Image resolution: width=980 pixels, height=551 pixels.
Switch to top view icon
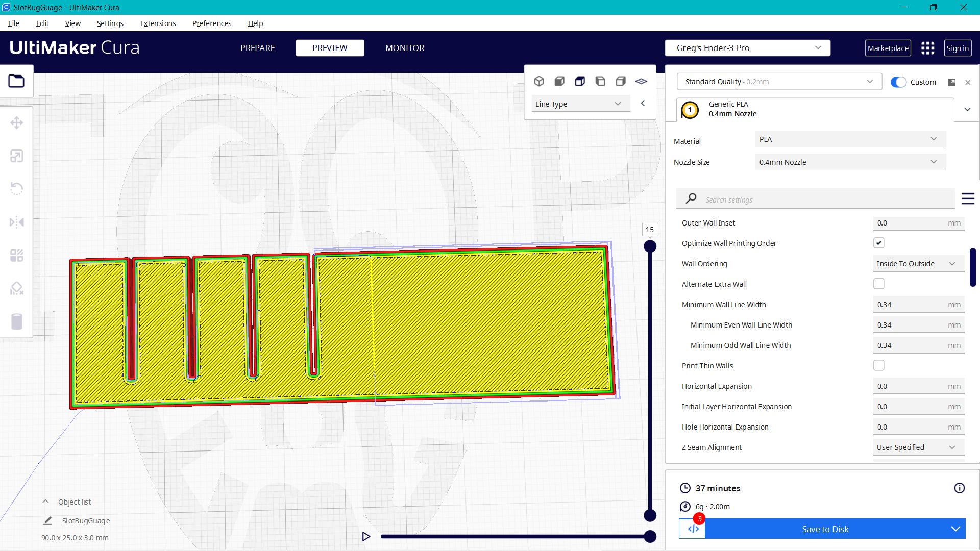[x=580, y=81]
